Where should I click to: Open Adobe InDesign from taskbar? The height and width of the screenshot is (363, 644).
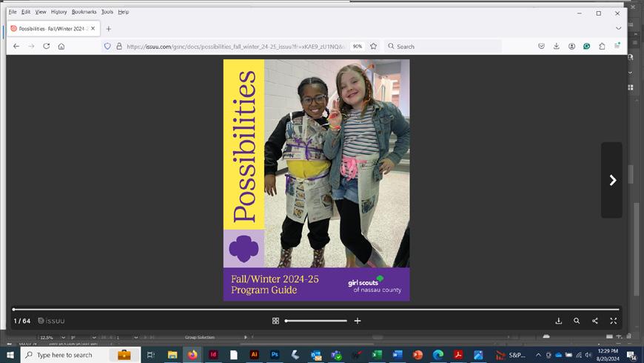(213, 355)
